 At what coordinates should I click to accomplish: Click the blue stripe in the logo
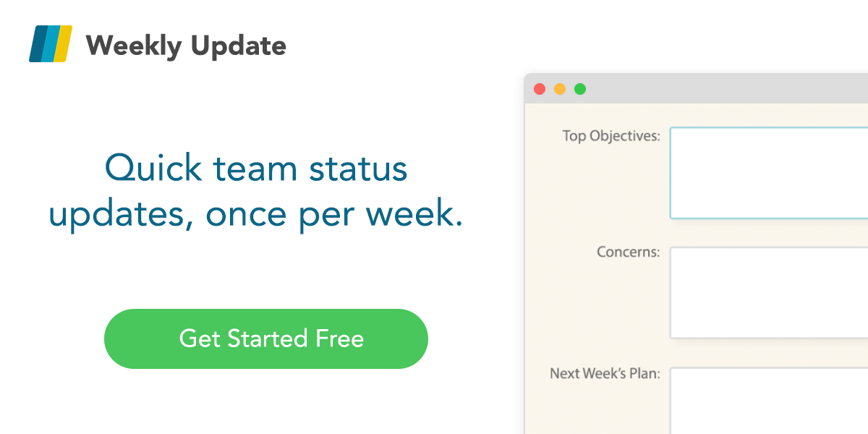(x=49, y=43)
